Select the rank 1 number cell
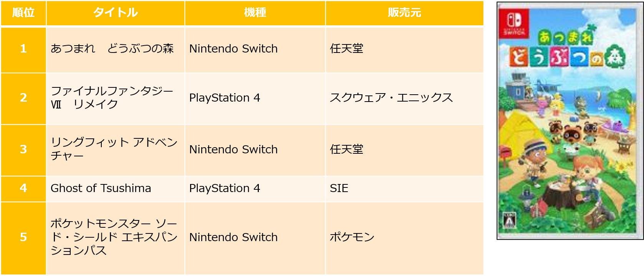644x276 pixels. pos(23,49)
